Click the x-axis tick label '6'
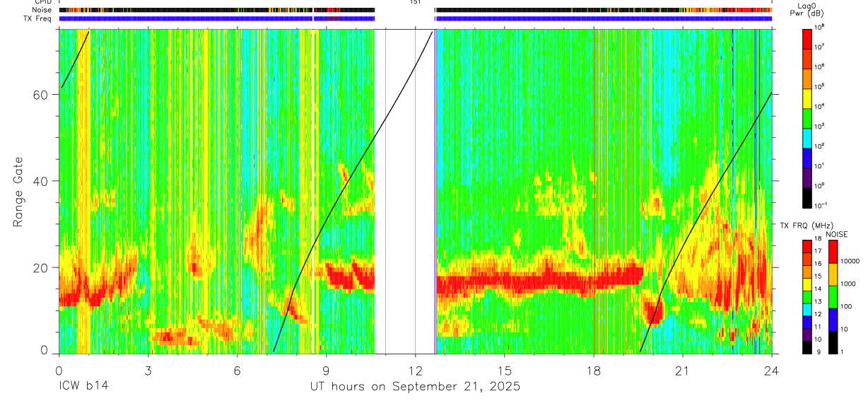Viewport: 868px width, 401px height. coord(237,371)
